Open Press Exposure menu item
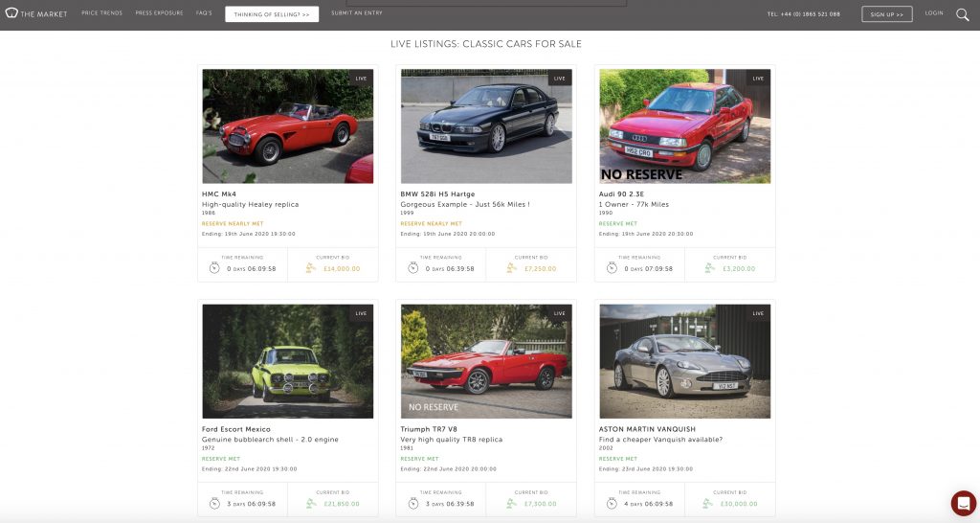The image size is (980, 523). (x=160, y=13)
